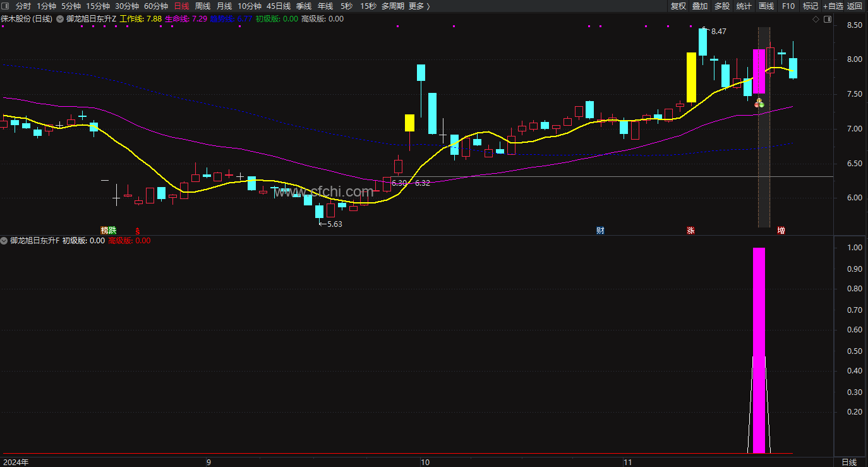Click the red $ marker icon

[x=138, y=231]
